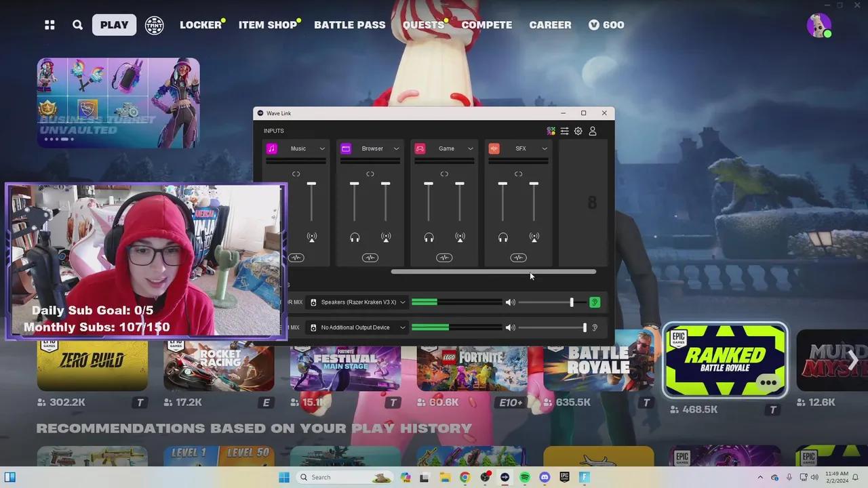The width and height of the screenshot is (868, 488).
Task: Open effects button on Music channel
Action: click(296, 258)
